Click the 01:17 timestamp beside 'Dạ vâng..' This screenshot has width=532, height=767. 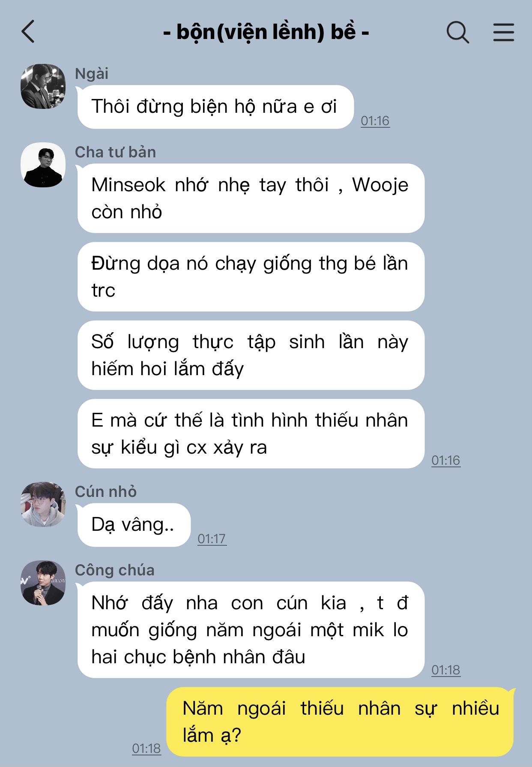[212, 539]
